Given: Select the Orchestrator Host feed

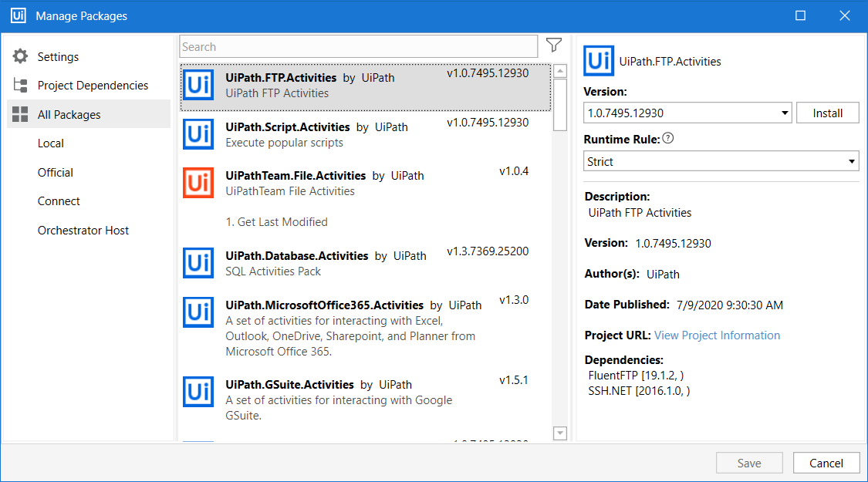Looking at the screenshot, I should pyautogui.click(x=83, y=231).
